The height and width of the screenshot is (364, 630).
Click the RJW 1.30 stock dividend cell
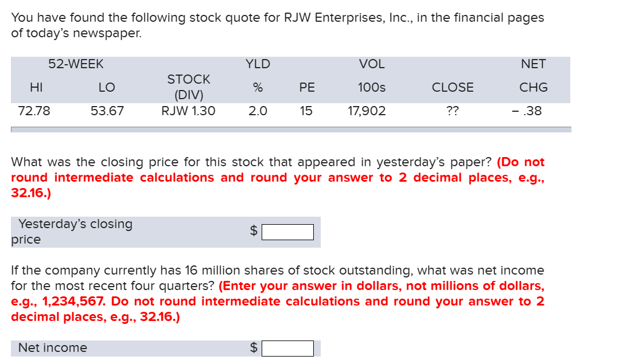click(189, 111)
